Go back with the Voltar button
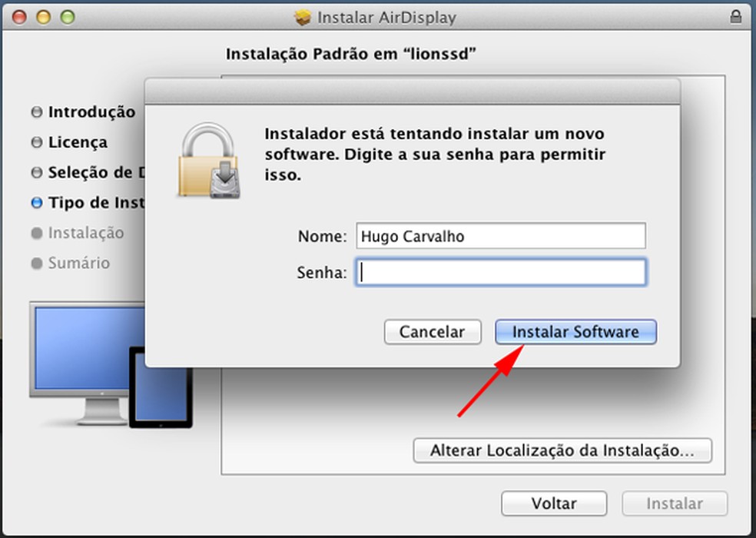The width and height of the screenshot is (756, 538). coord(554,503)
